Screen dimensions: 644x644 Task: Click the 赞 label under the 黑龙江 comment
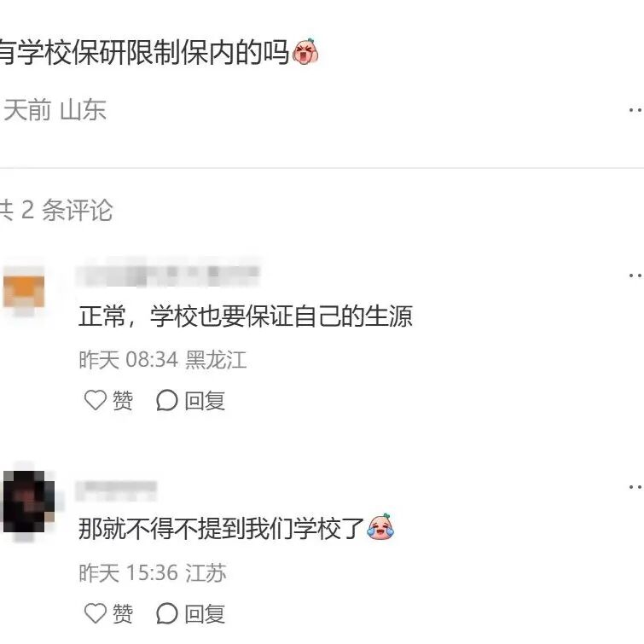[122, 400]
